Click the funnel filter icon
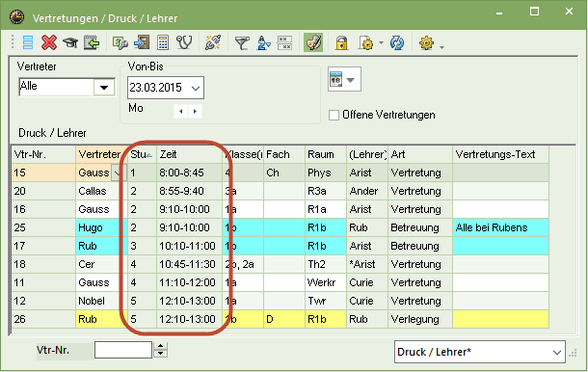This screenshot has width=588, height=372. pyautogui.click(x=242, y=43)
